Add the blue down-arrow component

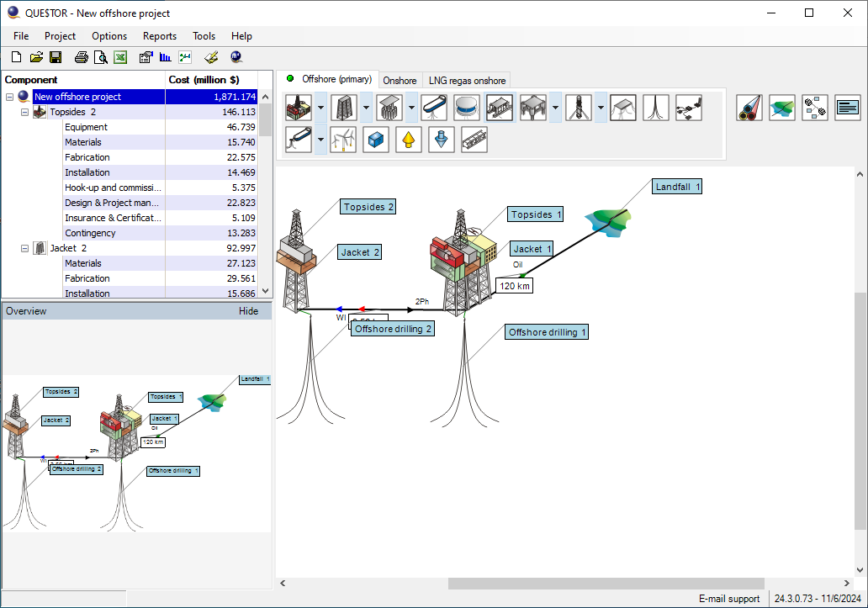click(x=442, y=140)
